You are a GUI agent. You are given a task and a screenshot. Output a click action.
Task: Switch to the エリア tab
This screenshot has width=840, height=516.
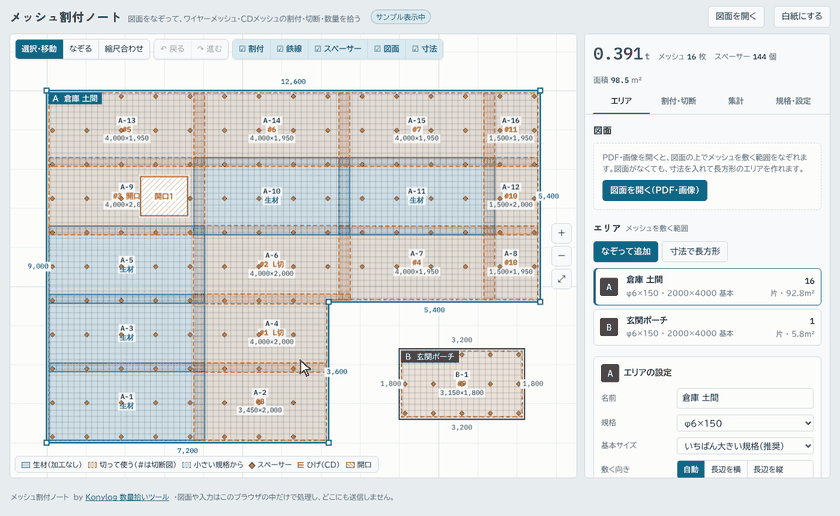(621, 101)
